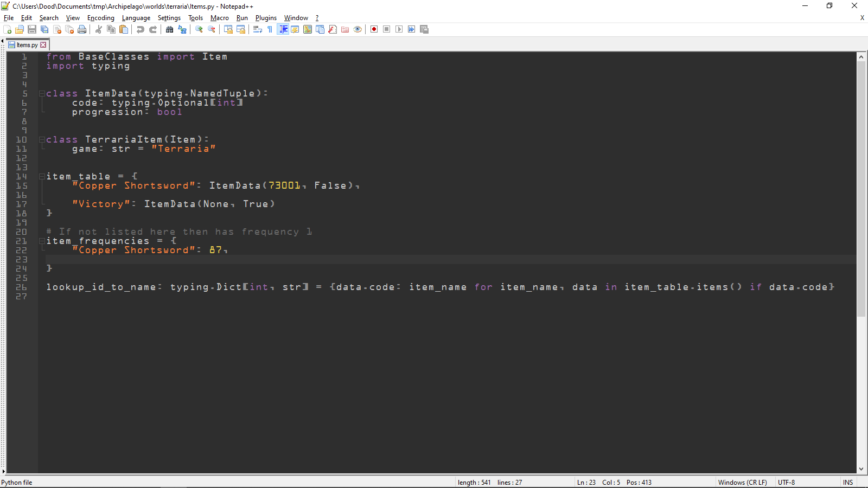The image size is (868, 488).
Task: Click the vertical scrollbar down arrow
Action: pyautogui.click(x=861, y=469)
